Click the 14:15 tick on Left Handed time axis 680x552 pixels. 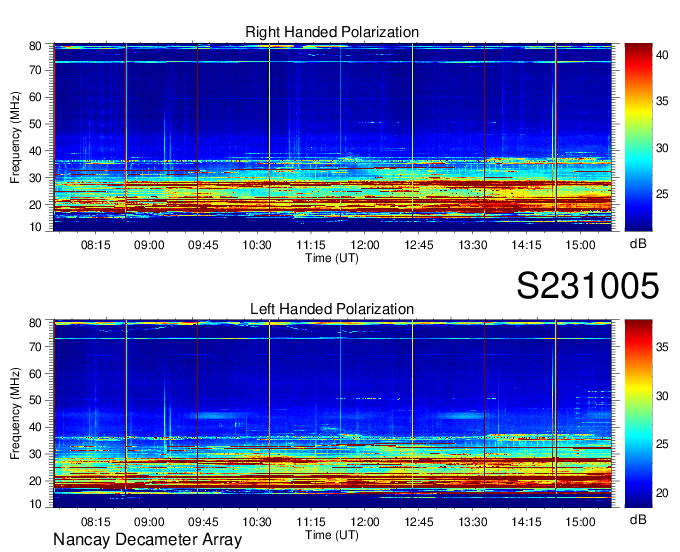point(526,522)
